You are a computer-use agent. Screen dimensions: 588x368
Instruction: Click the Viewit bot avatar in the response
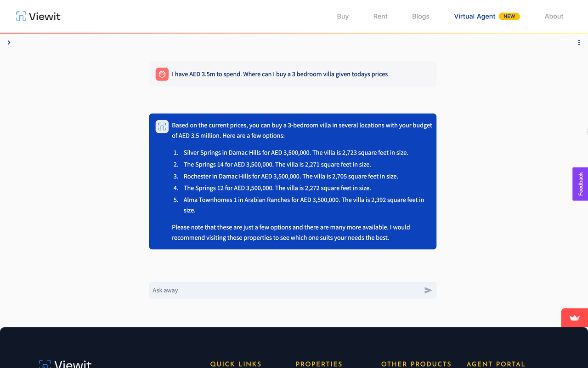(x=162, y=126)
